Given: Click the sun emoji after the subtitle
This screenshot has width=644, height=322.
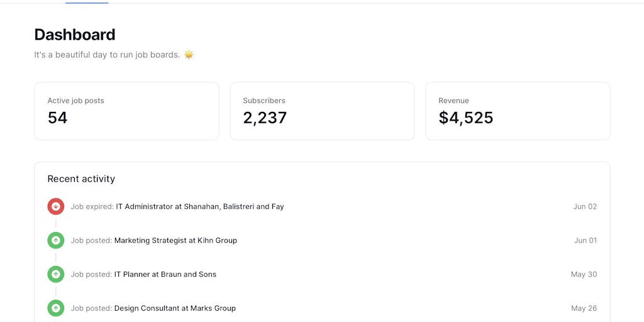Looking at the screenshot, I should pyautogui.click(x=189, y=55).
